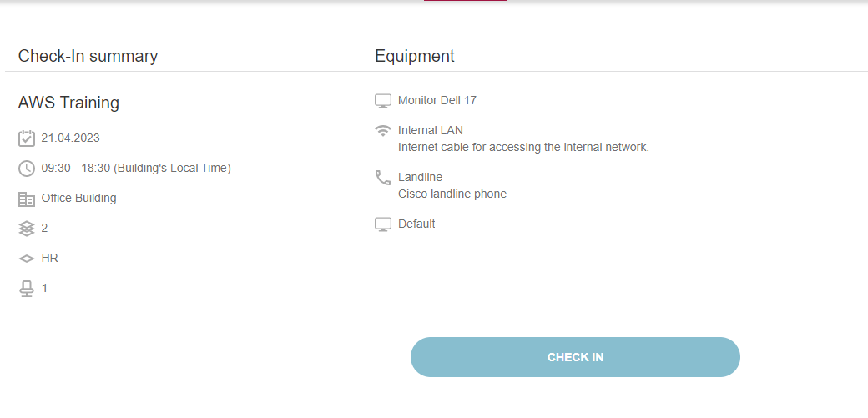The height and width of the screenshot is (418, 868).
Task: Click the area icon next to HR
Action: pyautogui.click(x=27, y=259)
